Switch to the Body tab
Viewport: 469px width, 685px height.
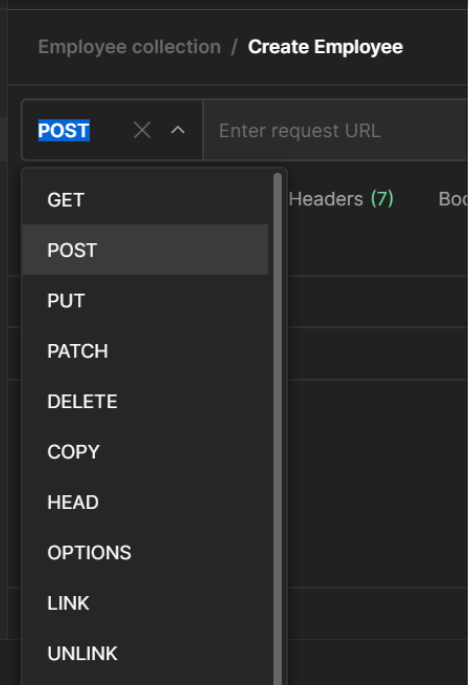click(x=453, y=199)
